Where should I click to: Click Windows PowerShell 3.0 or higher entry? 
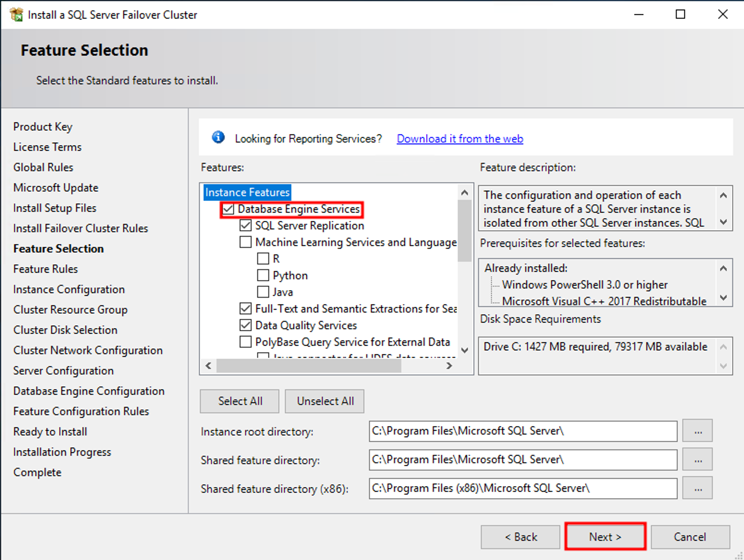pyautogui.click(x=585, y=285)
